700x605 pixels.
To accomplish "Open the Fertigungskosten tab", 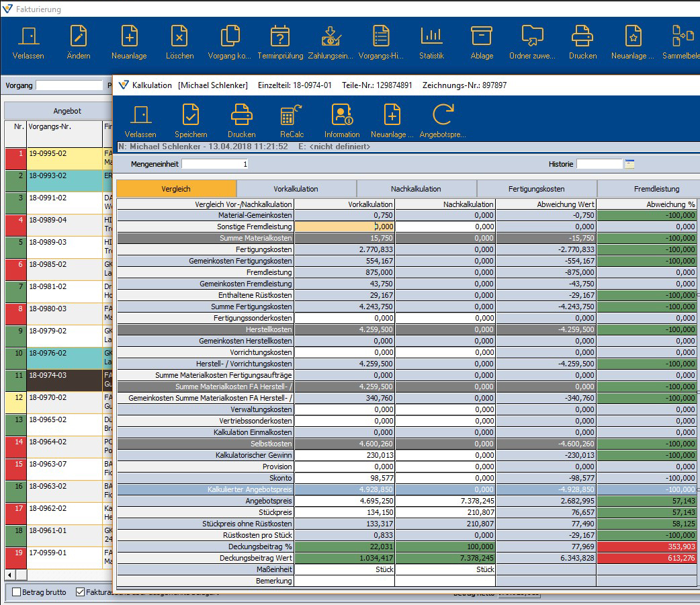I will (x=536, y=189).
